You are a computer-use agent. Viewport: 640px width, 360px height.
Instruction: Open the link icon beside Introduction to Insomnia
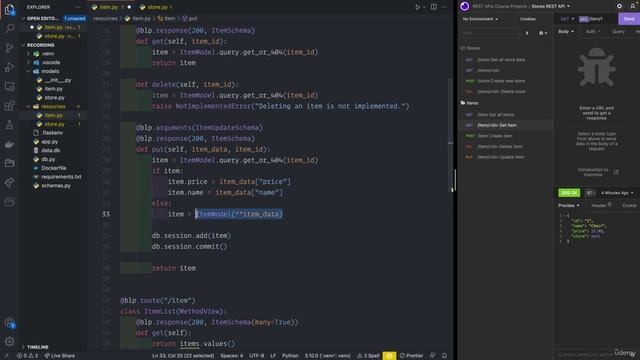coord(616,172)
